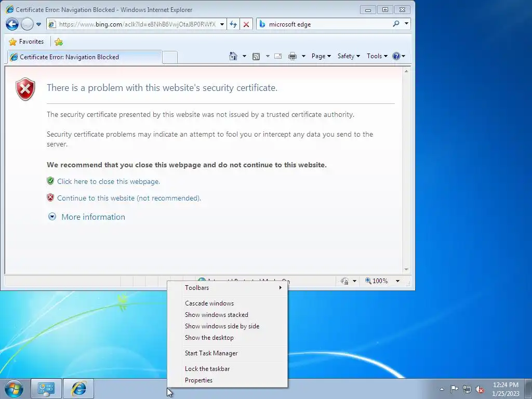Viewport: 532px width, 399px height.
Task: Click here to close this webpage link
Action: 109,181
